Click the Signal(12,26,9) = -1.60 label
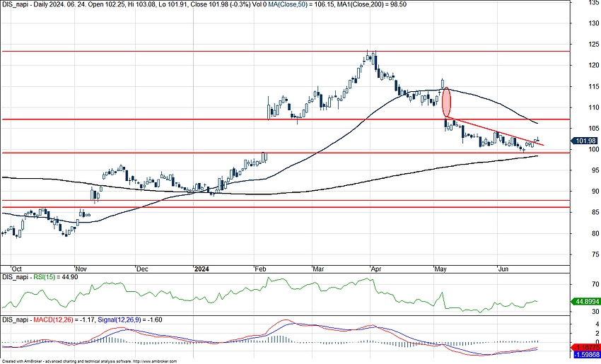Image resolution: width=601 pixels, height=364 pixels. [130, 319]
